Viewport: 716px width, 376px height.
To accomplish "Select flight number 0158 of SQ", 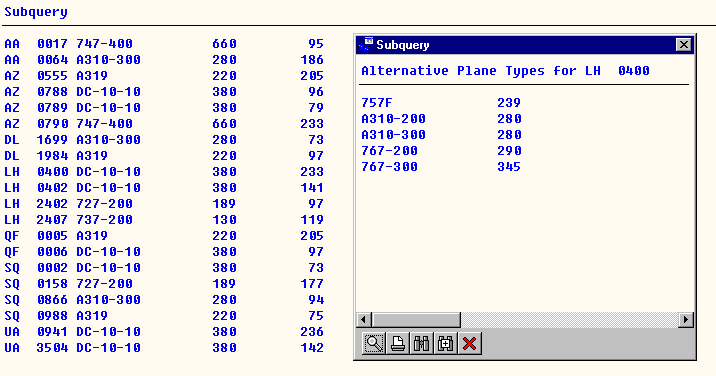I will pos(53,284).
